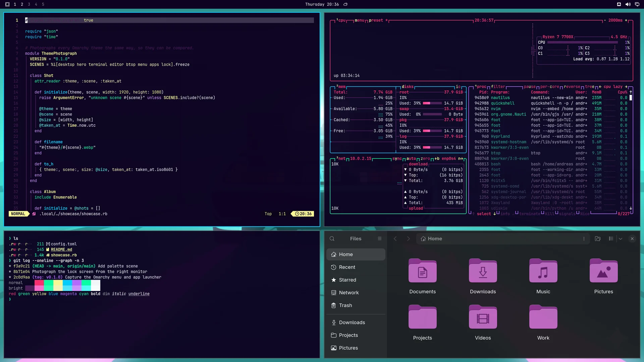Open the hamburger menu in Files sidebar header
Image resolution: width=644 pixels, height=362 pixels.
[380, 239]
